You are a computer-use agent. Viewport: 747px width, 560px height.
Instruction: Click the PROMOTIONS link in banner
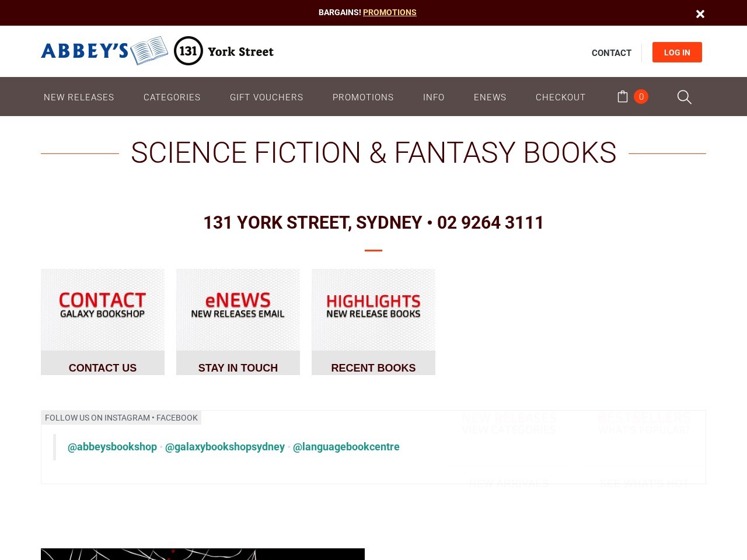pos(389,12)
